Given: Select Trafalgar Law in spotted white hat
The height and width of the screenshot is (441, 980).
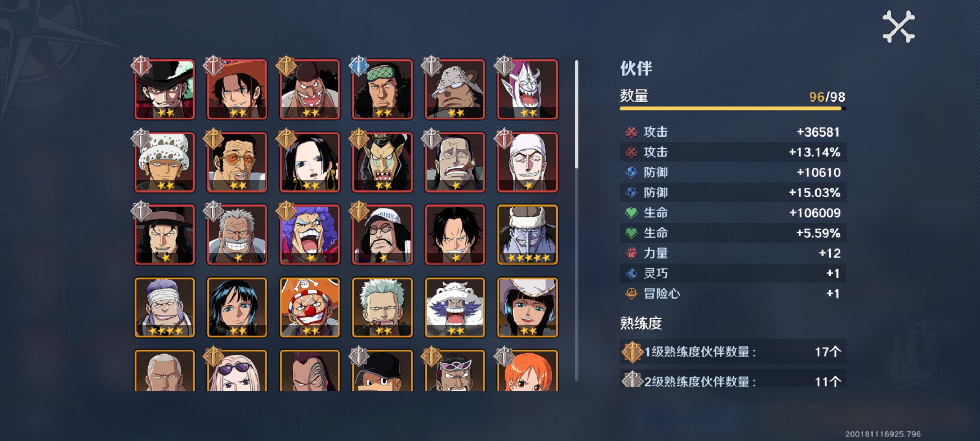Looking at the screenshot, I should [x=165, y=162].
